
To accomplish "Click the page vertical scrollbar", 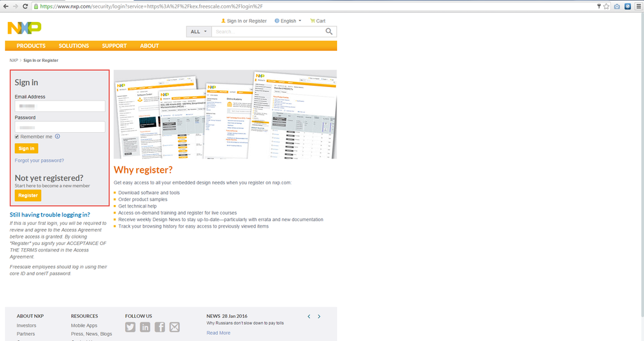I will tap(641, 164).
